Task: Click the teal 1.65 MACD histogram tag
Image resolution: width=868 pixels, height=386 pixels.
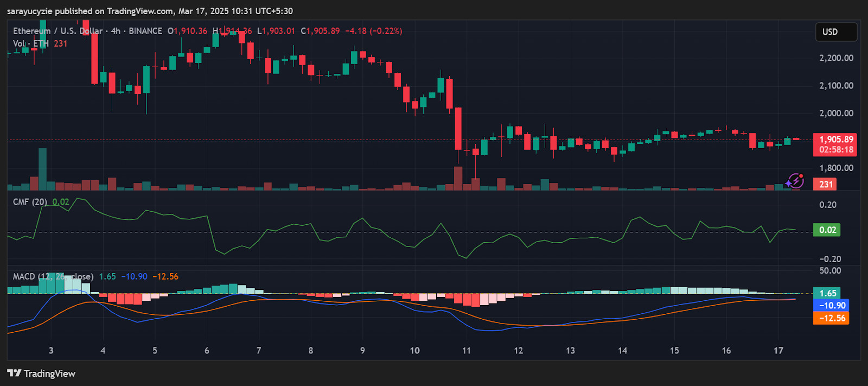Action: 827,293
